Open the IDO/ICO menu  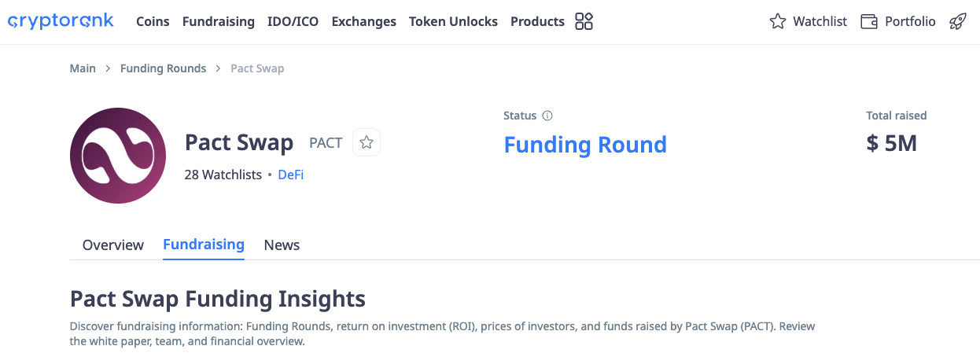pyautogui.click(x=293, y=22)
